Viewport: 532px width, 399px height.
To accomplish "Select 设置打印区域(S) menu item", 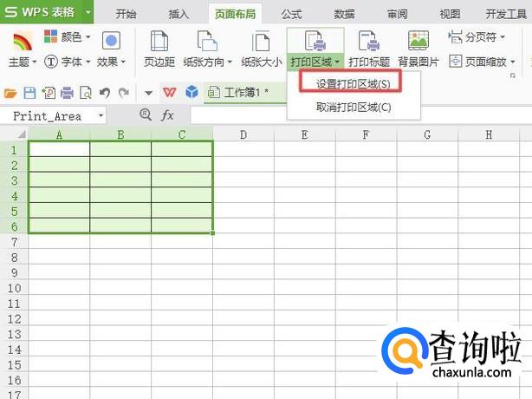I will (x=352, y=83).
